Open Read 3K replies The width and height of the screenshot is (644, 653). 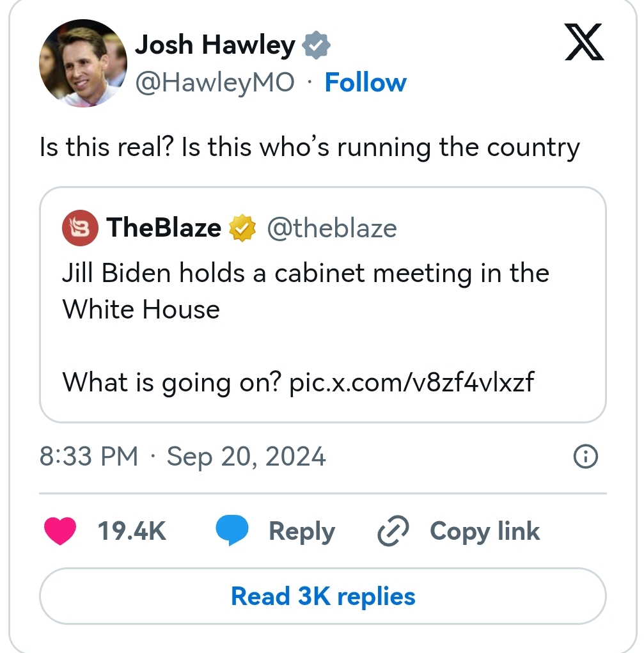coord(322,596)
